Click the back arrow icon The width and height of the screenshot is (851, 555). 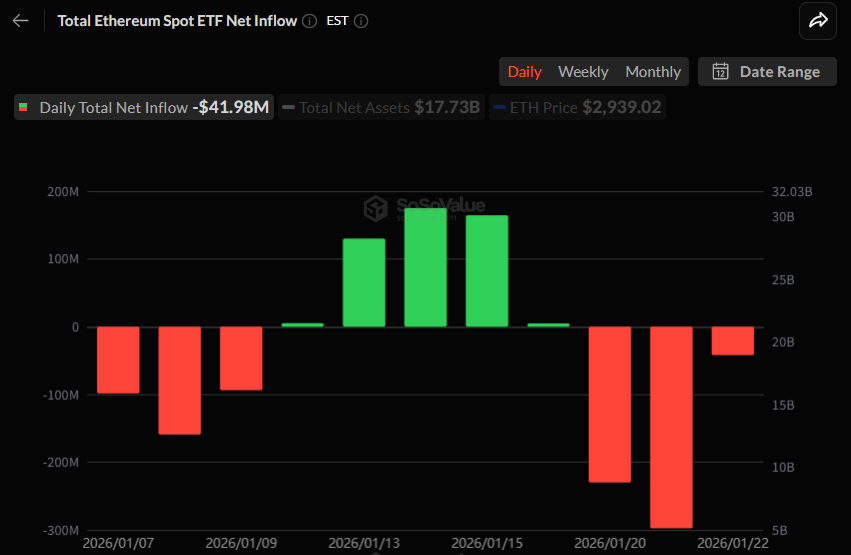point(21,21)
